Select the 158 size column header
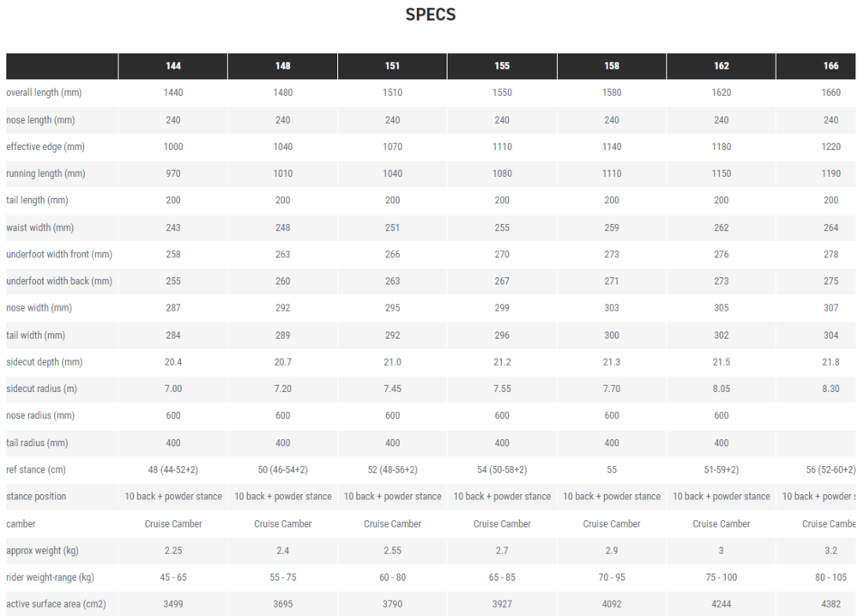Viewport: 858px width, 616px height. [x=612, y=66]
